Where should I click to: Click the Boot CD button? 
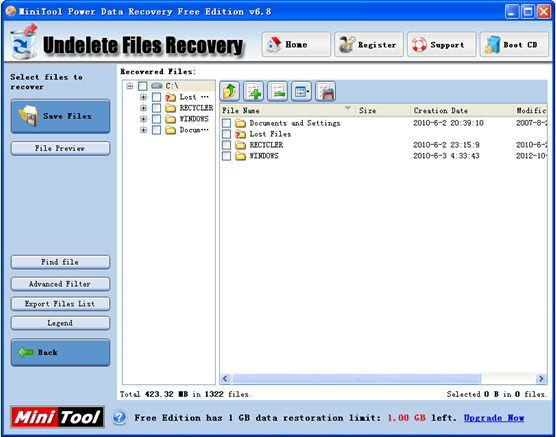click(x=514, y=44)
